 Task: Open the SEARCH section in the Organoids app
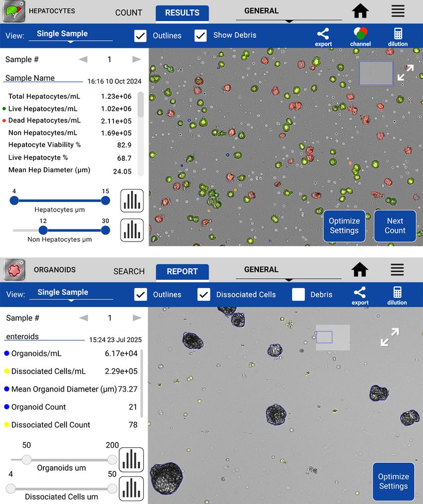pos(128,272)
